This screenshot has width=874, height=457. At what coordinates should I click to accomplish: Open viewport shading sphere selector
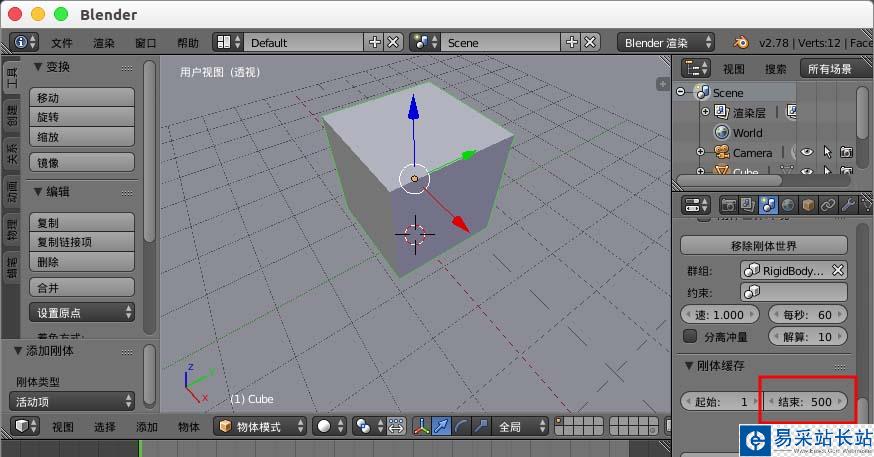point(331,426)
